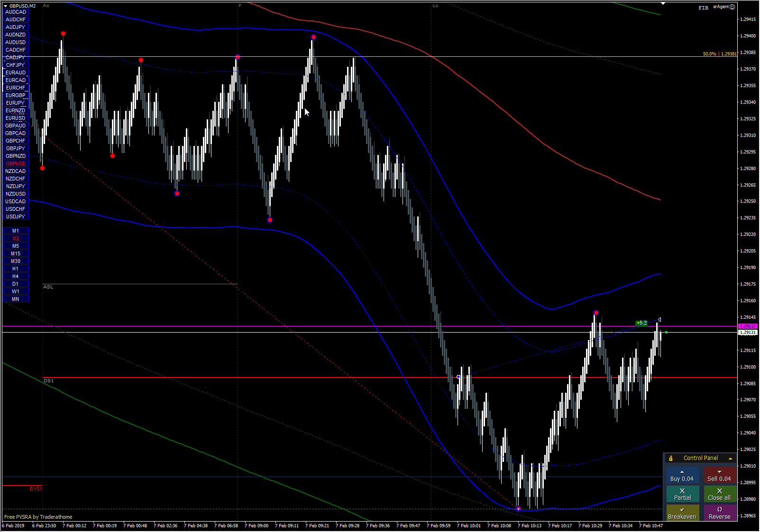This screenshot has height=532, width=760.
Task: Click the ASL line label
Action: 48,287
